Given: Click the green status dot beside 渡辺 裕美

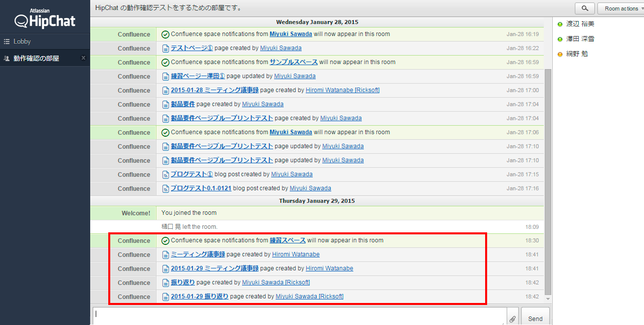Looking at the screenshot, I should 560,24.
